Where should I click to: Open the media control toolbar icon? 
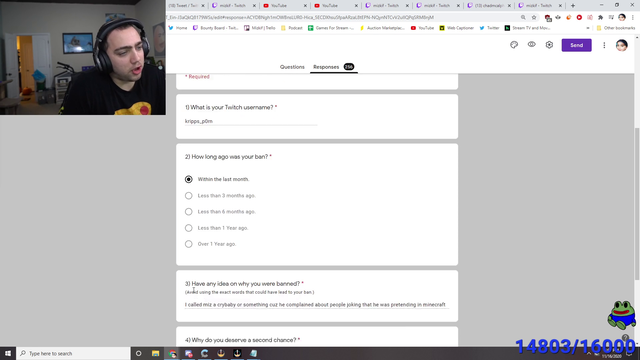point(611,18)
